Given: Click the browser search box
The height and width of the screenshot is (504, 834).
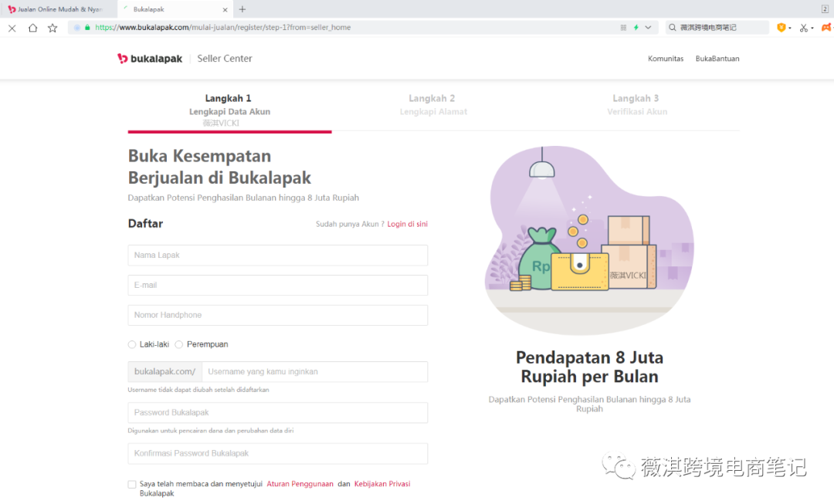Looking at the screenshot, I should [x=717, y=28].
